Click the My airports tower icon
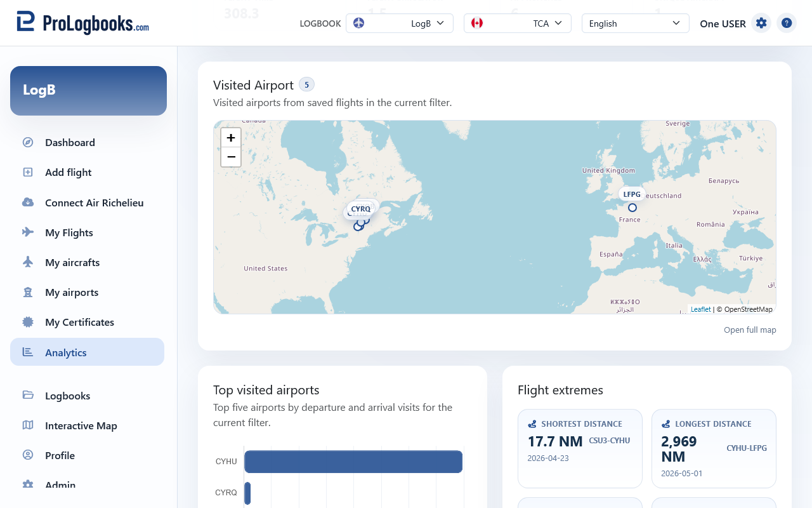Screen dimensions: 812x508 click(28, 292)
